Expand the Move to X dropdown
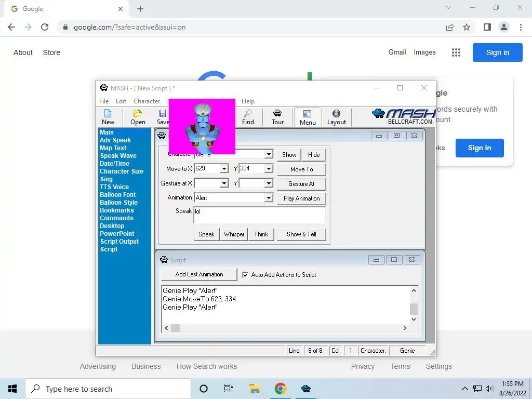532x399 pixels. [224, 169]
